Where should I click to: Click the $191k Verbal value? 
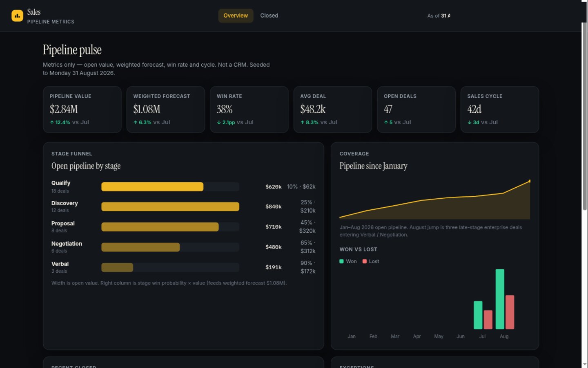tap(274, 267)
